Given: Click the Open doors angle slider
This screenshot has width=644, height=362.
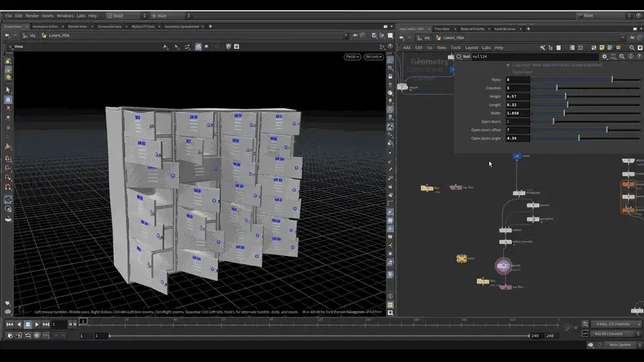Looking at the screenshot, I should [579, 138].
